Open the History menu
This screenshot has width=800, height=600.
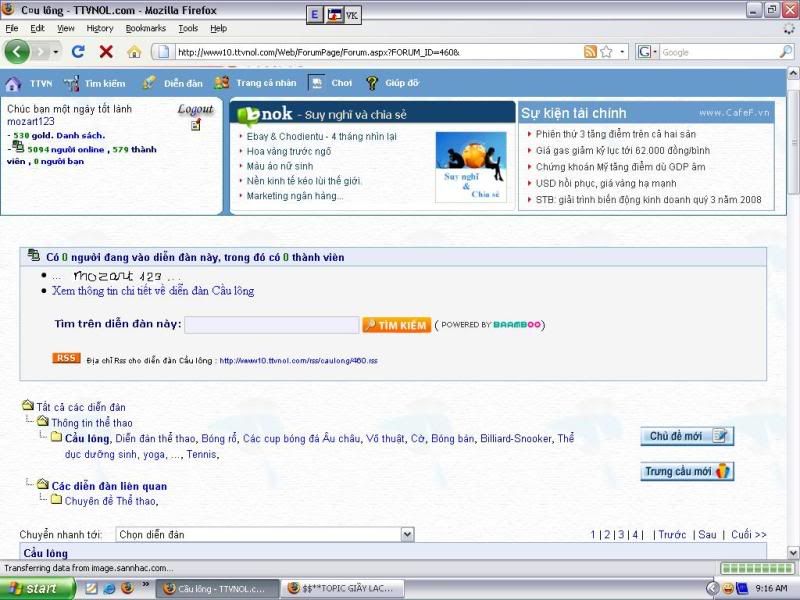point(99,28)
